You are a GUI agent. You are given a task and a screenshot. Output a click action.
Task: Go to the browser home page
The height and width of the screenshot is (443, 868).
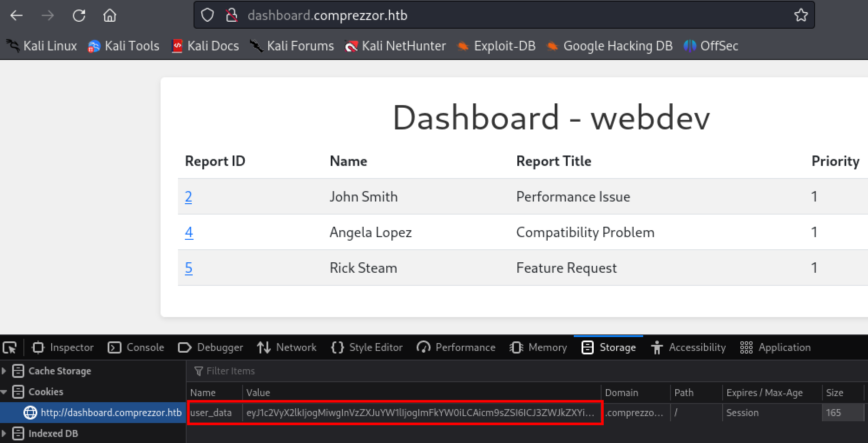110,16
